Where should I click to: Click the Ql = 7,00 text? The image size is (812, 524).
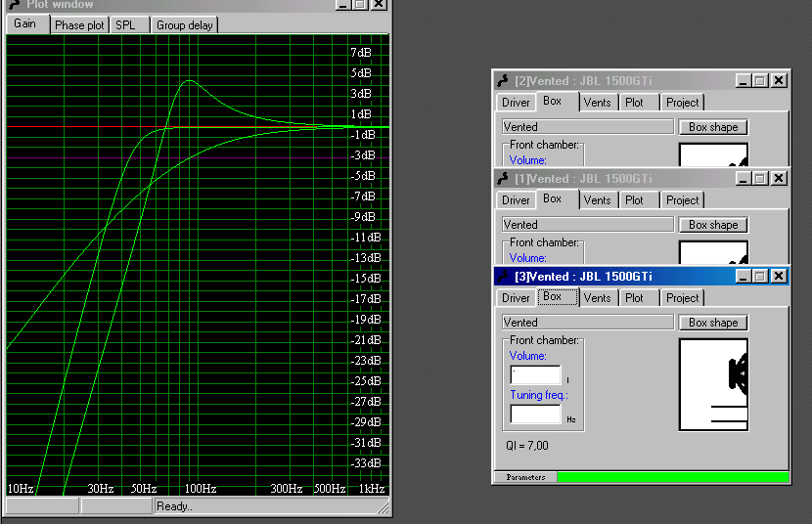click(527, 446)
